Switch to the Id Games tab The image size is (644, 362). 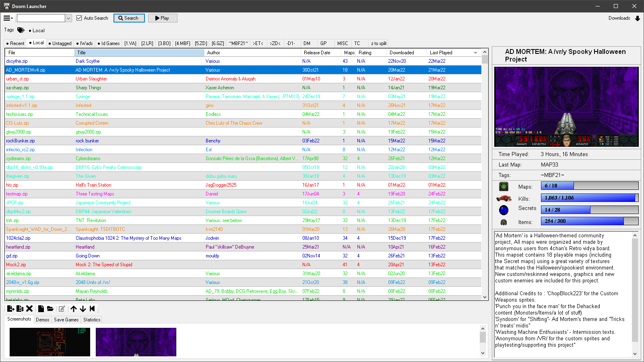(109, 43)
